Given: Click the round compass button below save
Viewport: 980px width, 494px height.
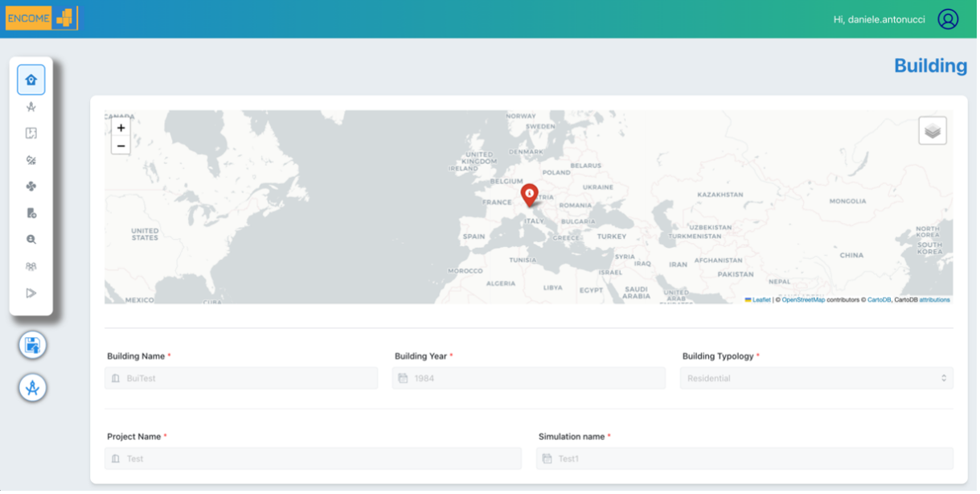Looking at the screenshot, I should point(33,388).
